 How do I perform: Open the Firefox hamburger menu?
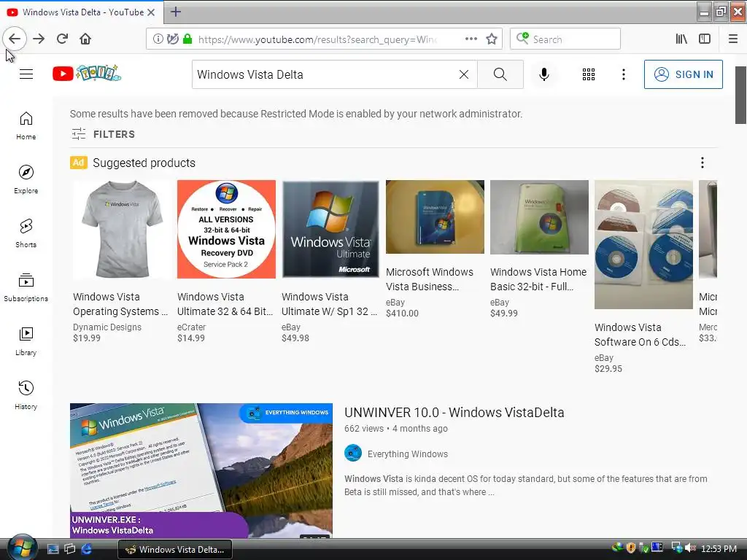[x=733, y=39]
